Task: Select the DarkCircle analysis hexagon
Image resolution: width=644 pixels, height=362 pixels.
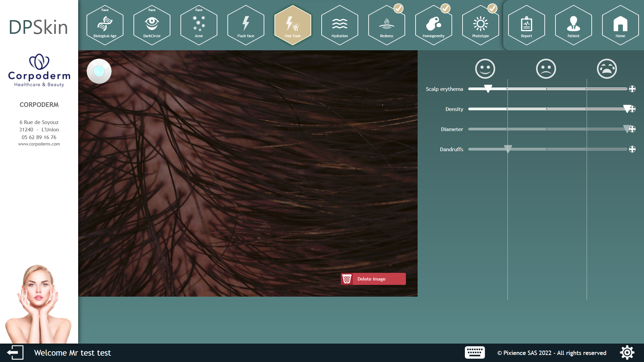Action: tap(152, 25)
